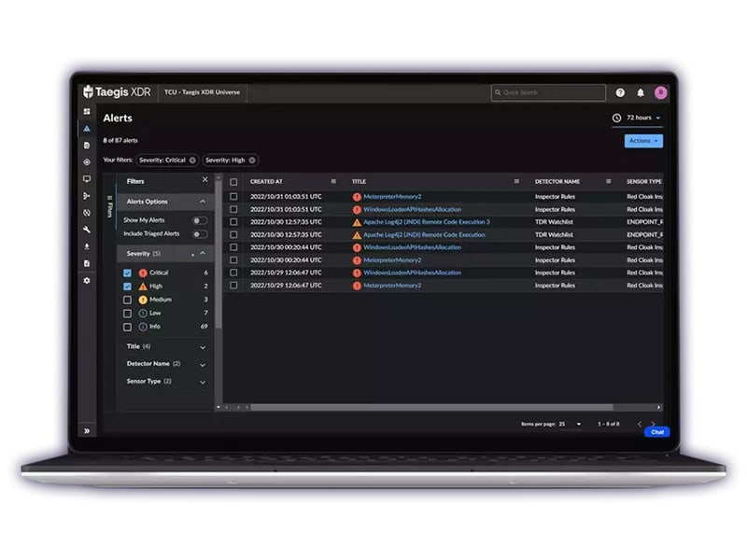The image size is (747, 560).
Task: Check the Medium severity checkbox
Action: 127,300
